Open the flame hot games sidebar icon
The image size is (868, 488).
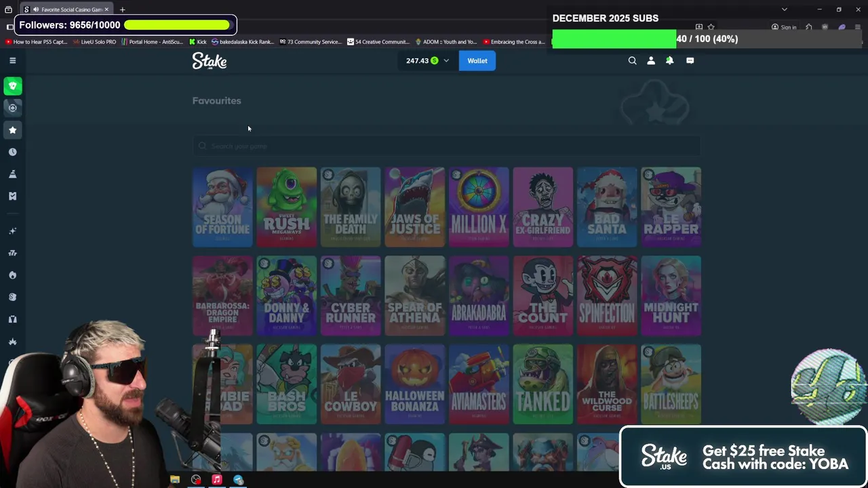pyautogui.click(x=12, y=275)
